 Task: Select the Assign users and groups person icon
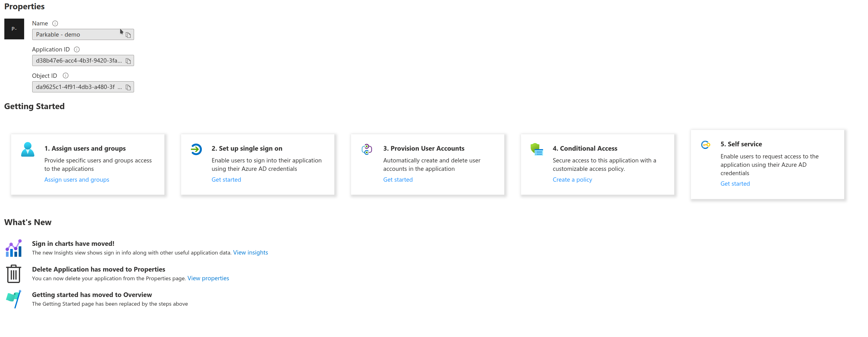point(28,150)
